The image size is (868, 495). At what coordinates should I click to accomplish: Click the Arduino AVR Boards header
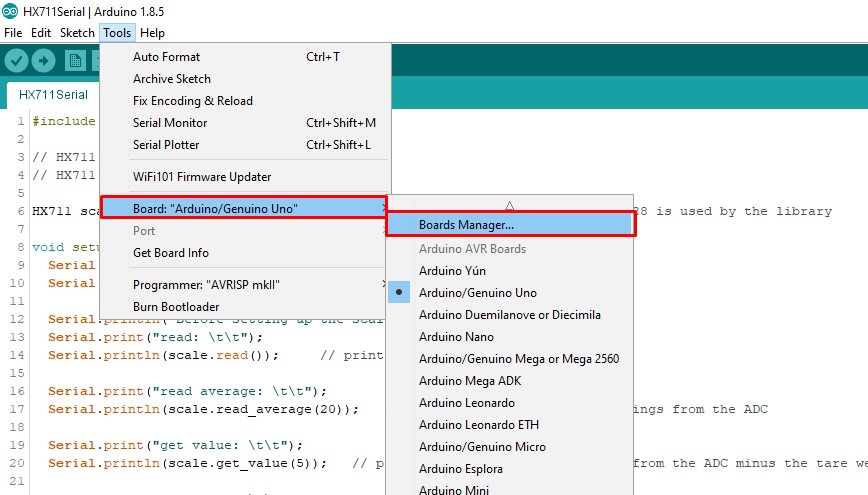[472, 249]
